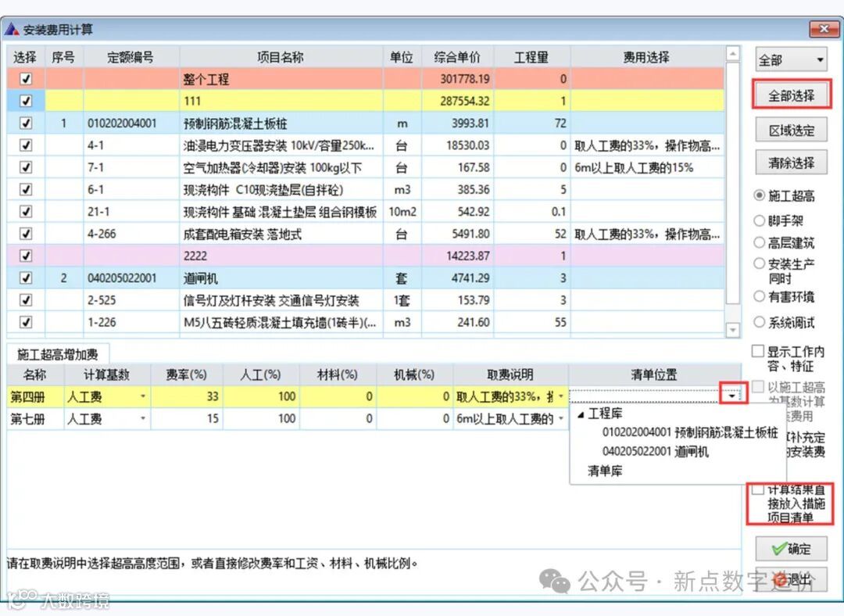The height and width of the screenshot is (616, 844).
Task: Uncheck the checkbox for row 111
Action: pos(25,101)
